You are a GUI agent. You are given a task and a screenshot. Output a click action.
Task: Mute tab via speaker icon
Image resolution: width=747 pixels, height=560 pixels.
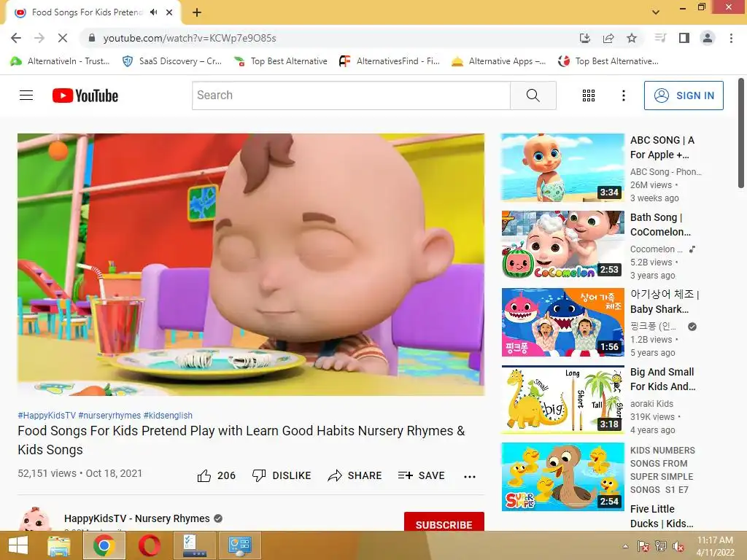153,12
